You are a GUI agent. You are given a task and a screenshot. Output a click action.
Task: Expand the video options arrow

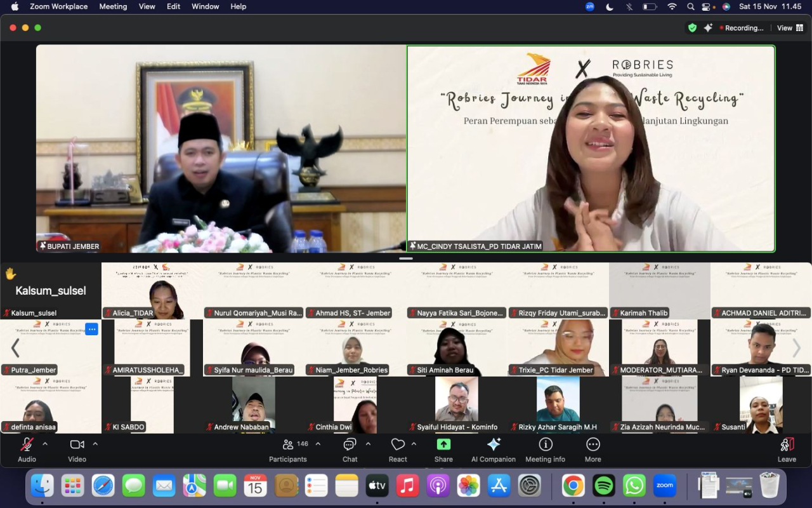tap(95, 444)
